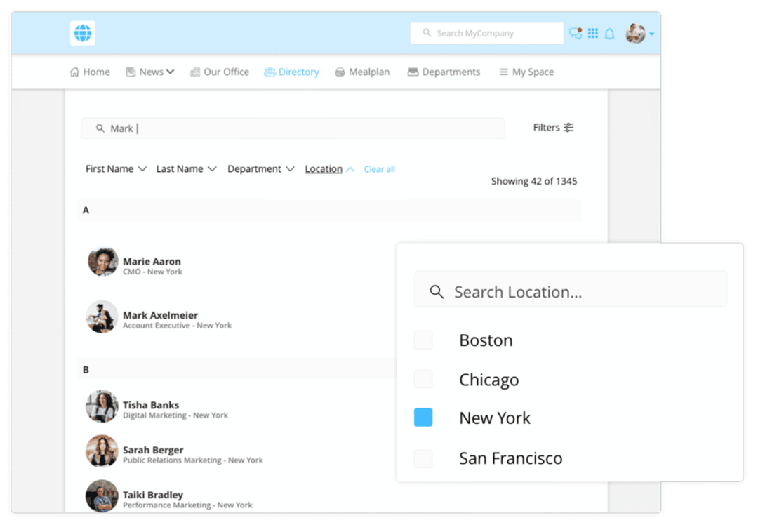Check San Francisco via its checkbox square
Screen dimensions: 758x532
(x=423, y=458)
